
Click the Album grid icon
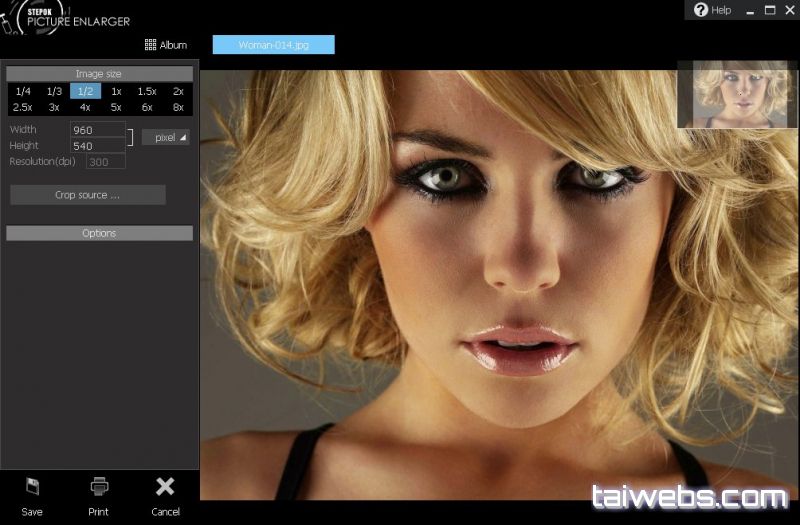coord(150,45)
